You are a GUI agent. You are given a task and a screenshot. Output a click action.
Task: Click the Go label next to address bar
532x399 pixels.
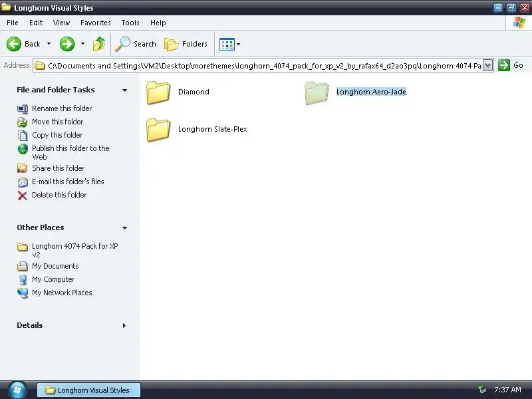518,65
